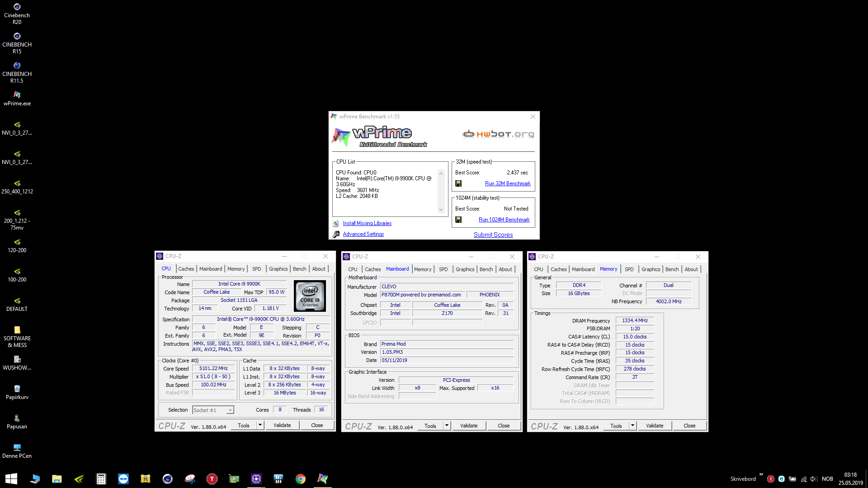
Task: Click Close button in the first CPU-Z window
Action: tap(317, 425)
